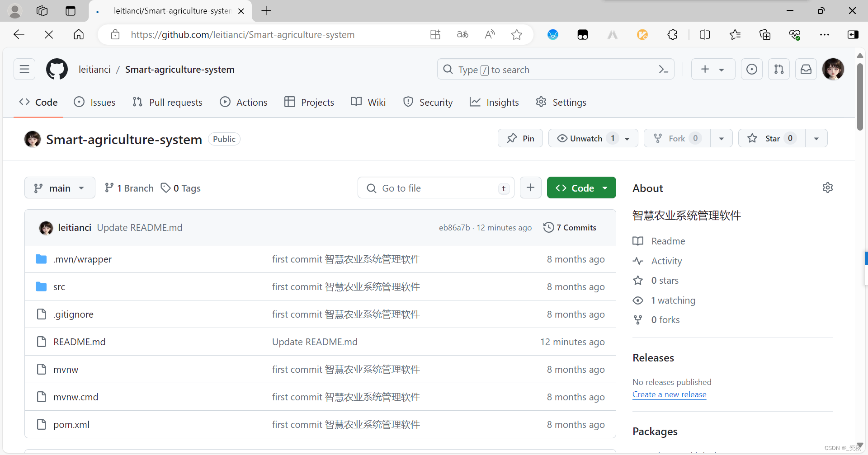View the 7 Commits history

click(x=570, y=227)
